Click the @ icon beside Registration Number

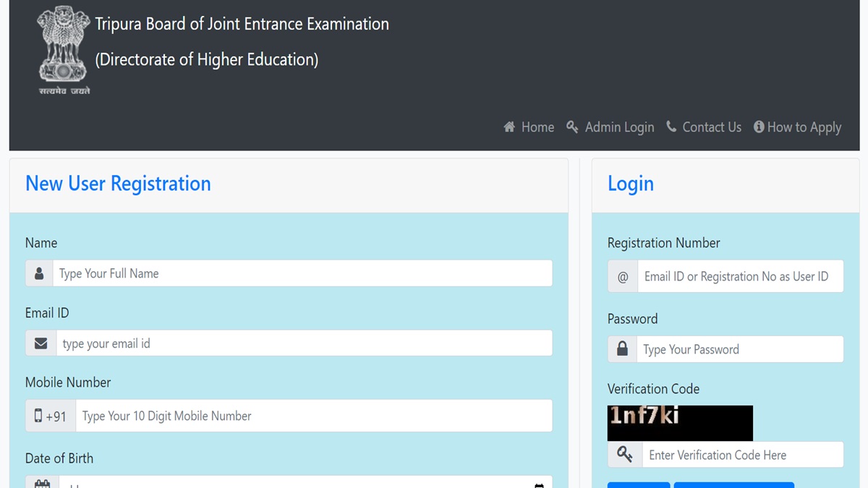click(623, 276)
